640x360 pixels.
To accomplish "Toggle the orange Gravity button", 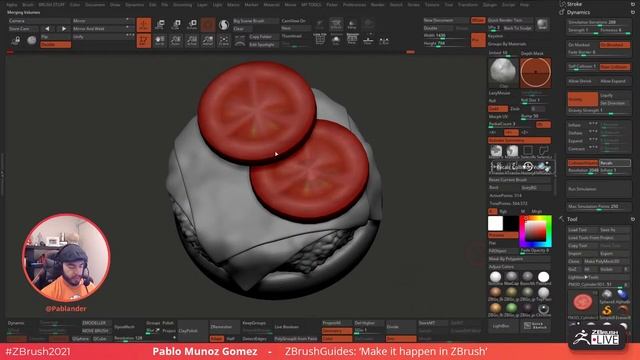I will (x=582, y=99).
